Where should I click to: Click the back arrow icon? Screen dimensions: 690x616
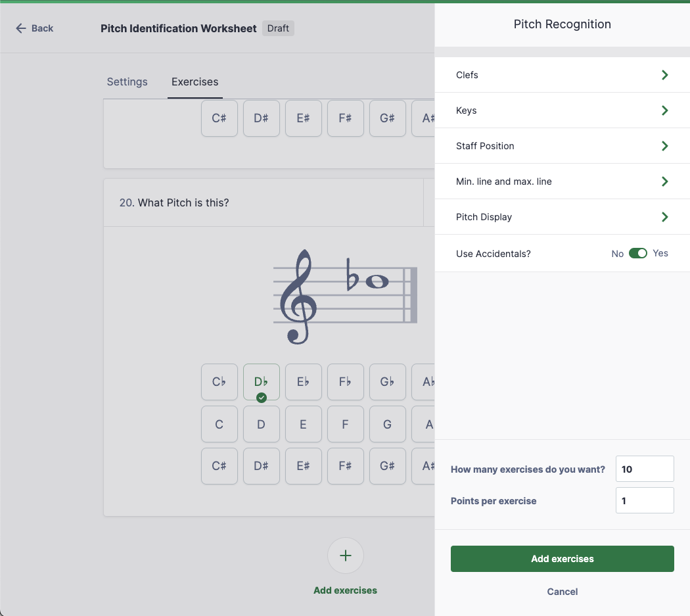tap(19, 28)
